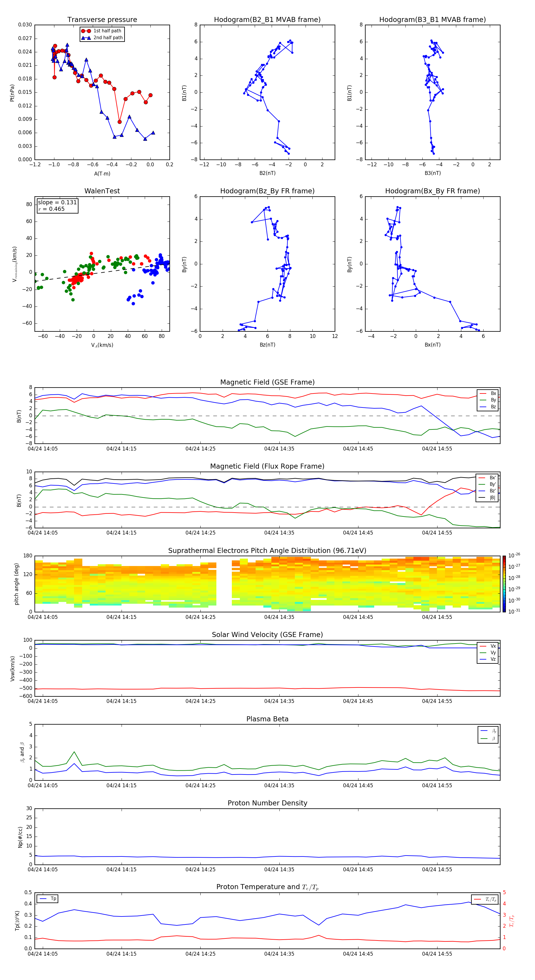Click the 10^-31 colorbar tick label

[514, 611]
